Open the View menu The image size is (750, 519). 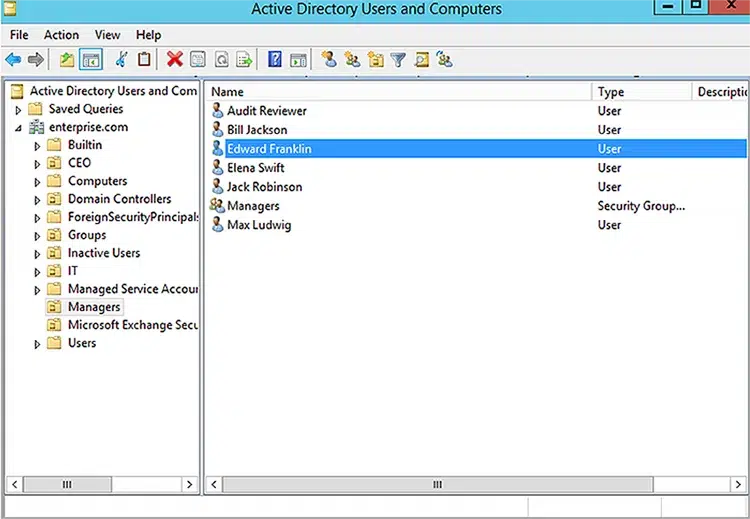click(x=108, y=35)
